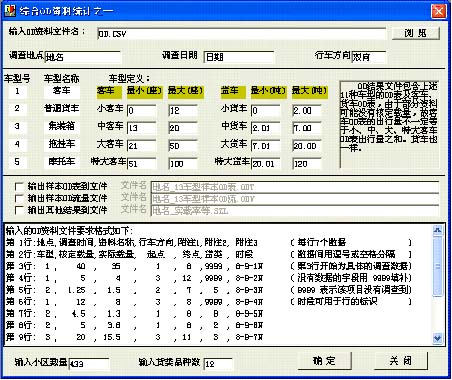Click the scrollbar thumb in format text box
452x380 pixels.
(437, 265)
